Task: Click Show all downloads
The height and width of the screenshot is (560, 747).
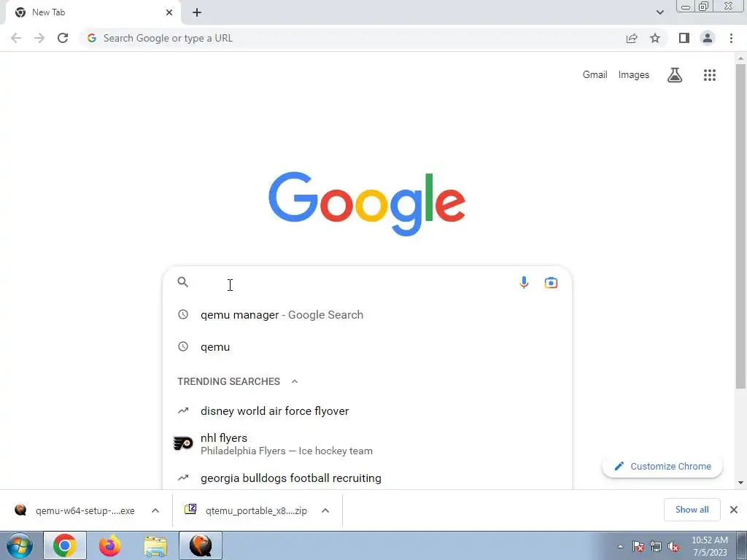Action: point(692,510)
